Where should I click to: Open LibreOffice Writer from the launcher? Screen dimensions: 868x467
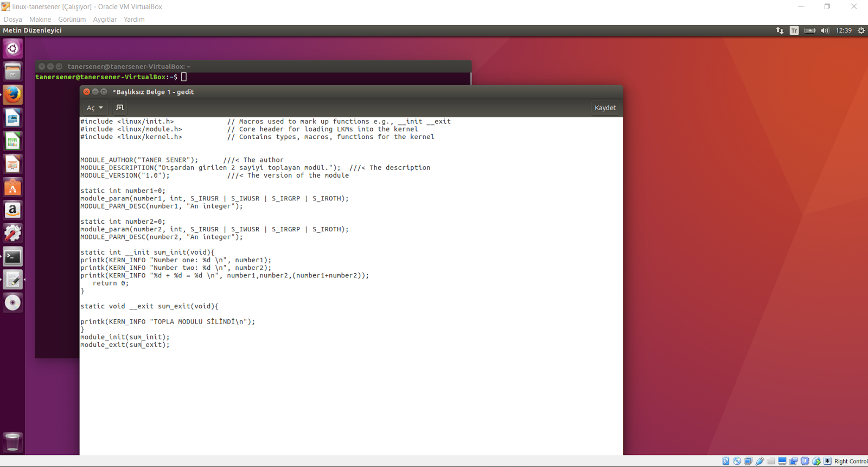click(12, 118)
